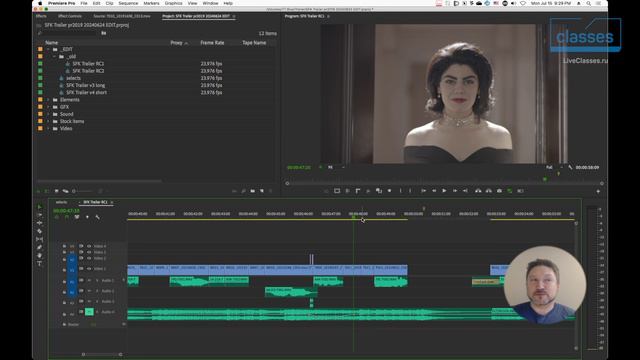The width and height of the screenshot is (640, 360).
Task: Expand the Elements bin
Action: click(48, 100)
